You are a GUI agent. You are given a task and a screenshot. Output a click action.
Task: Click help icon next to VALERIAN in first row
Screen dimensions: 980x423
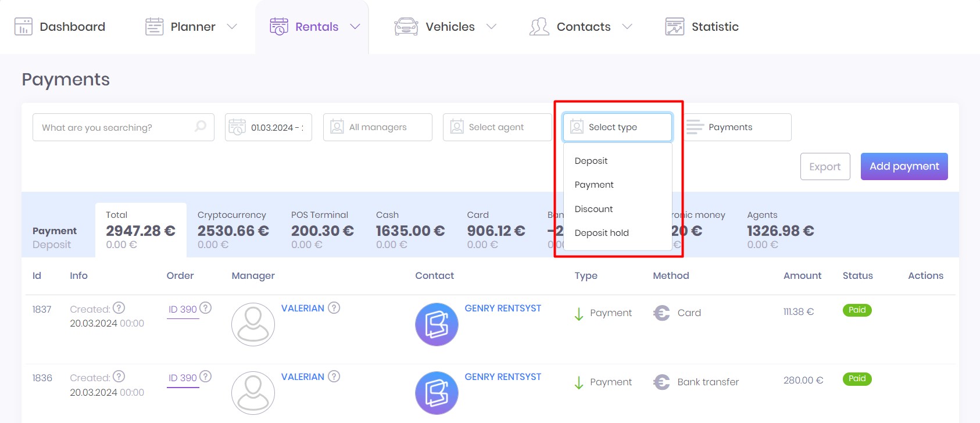tap(334, 308)
